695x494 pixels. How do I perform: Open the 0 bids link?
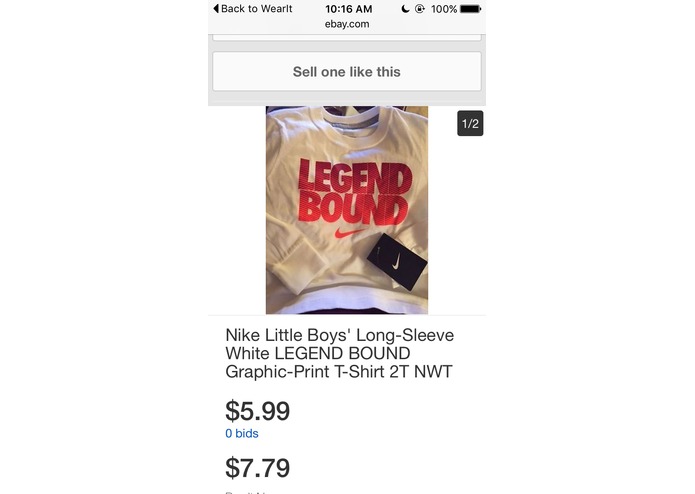tap(242, 433)
